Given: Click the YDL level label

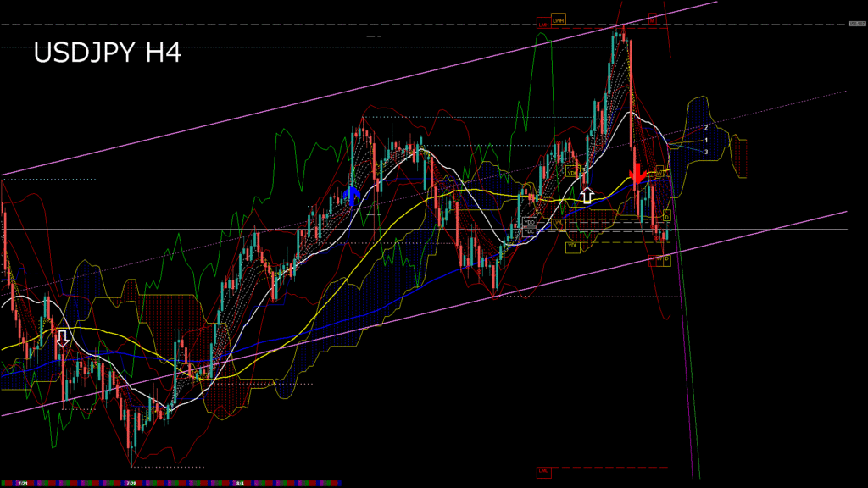Looking at the screenshot, I should 572,247.
